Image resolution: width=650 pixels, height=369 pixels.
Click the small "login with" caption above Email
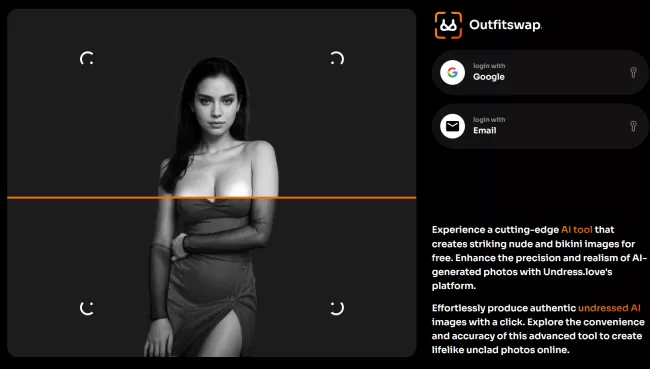click(489, 120)
